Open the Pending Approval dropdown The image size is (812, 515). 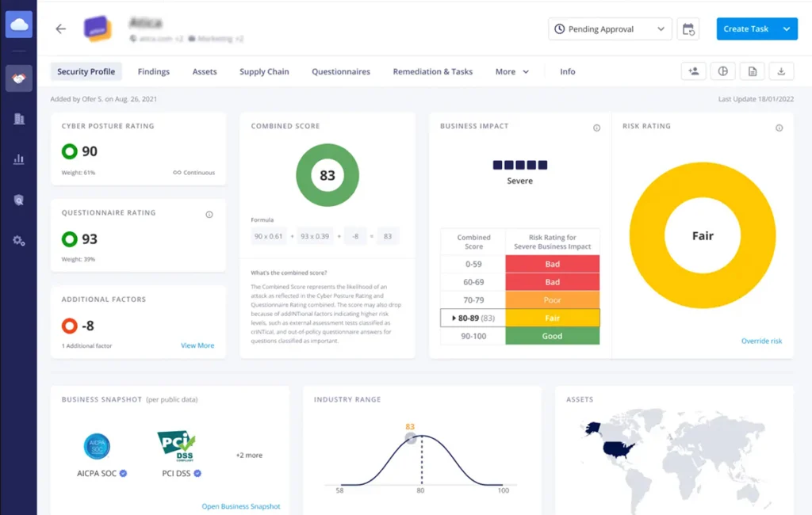click(609, 29)
